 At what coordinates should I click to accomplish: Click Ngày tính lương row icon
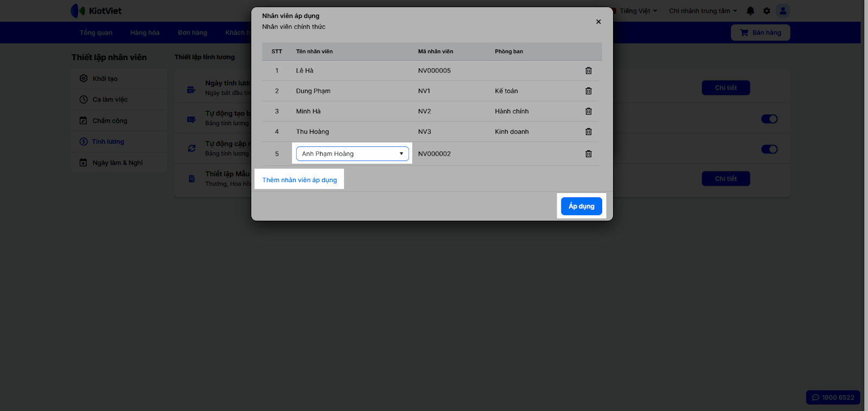[x=192, y=89]
